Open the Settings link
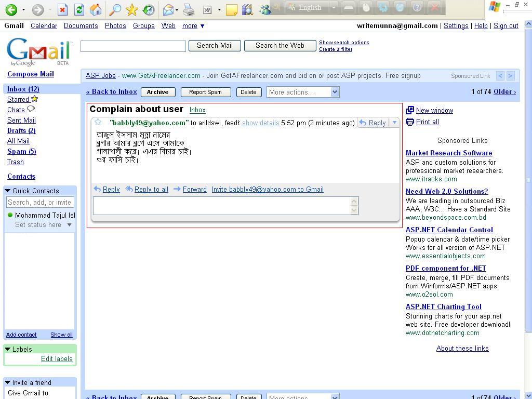The width and height of the screenshot is (532, 399). [x=456, y=26]
